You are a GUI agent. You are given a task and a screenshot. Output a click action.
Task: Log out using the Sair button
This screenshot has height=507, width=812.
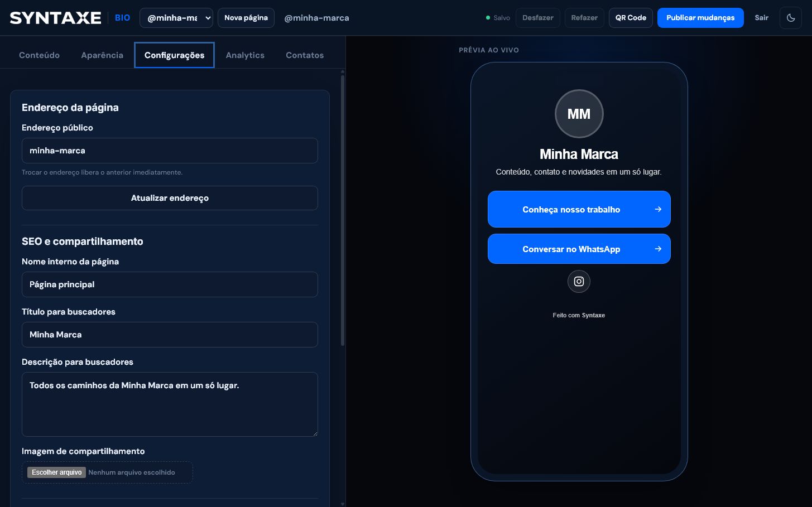coord(761,18)
